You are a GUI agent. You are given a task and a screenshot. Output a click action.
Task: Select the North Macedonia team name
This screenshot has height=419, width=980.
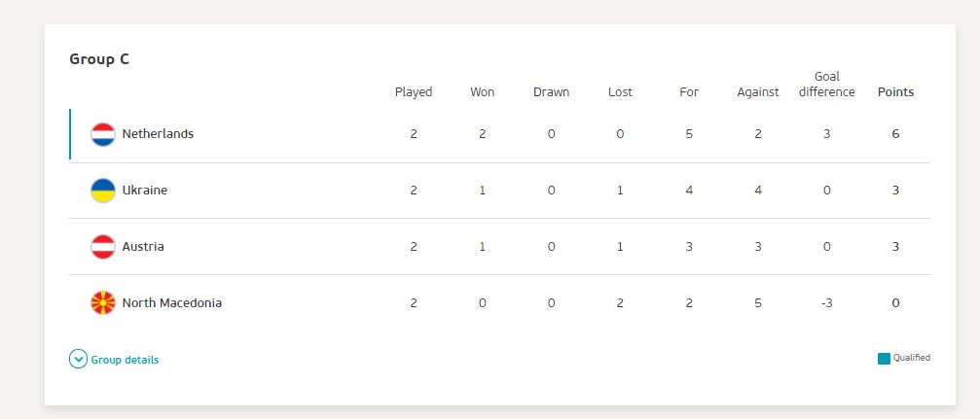[172, 303]
